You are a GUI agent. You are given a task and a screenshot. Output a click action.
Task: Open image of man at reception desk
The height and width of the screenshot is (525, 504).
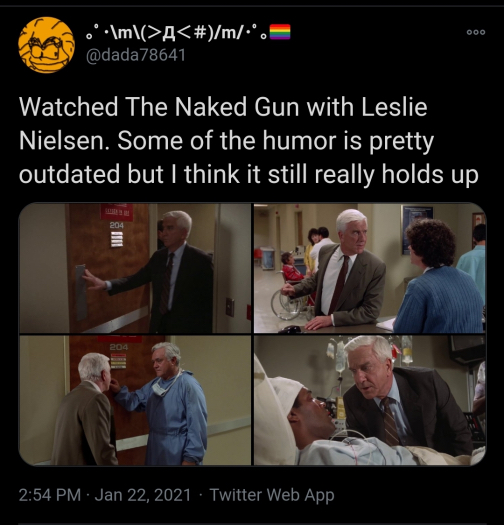[x=370, y=268]
